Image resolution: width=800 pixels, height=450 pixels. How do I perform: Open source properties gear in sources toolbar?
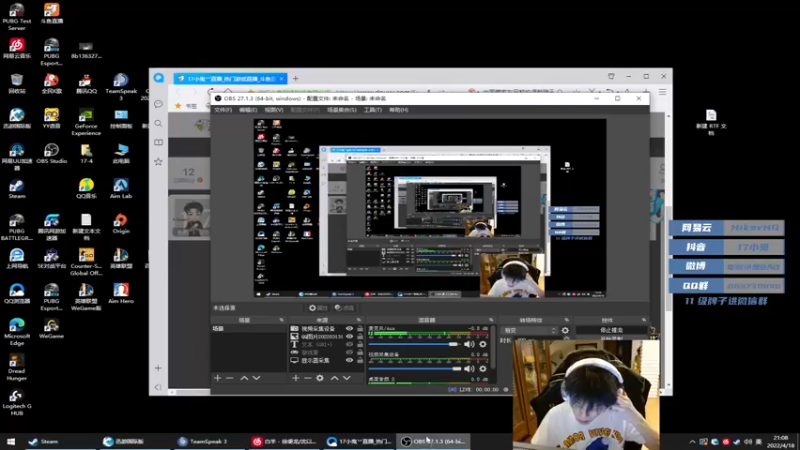click(320, 378)
